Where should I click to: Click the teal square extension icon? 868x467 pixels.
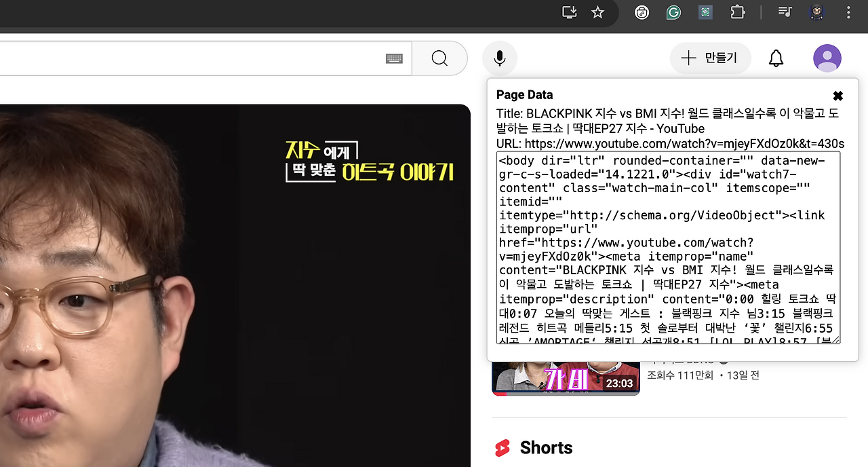click(x=705, y=12)
